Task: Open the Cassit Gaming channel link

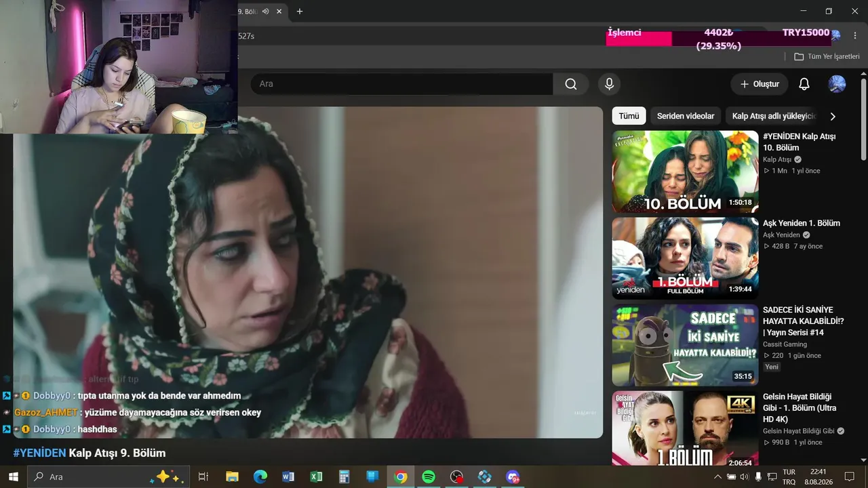Action: [785, 344]
